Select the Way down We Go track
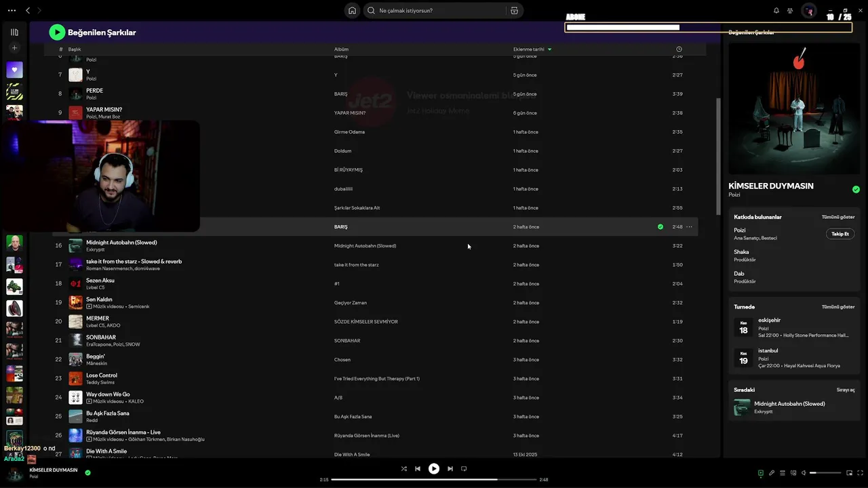The height and width of the screenshot is (488, 868). click(x=108, y=394)
